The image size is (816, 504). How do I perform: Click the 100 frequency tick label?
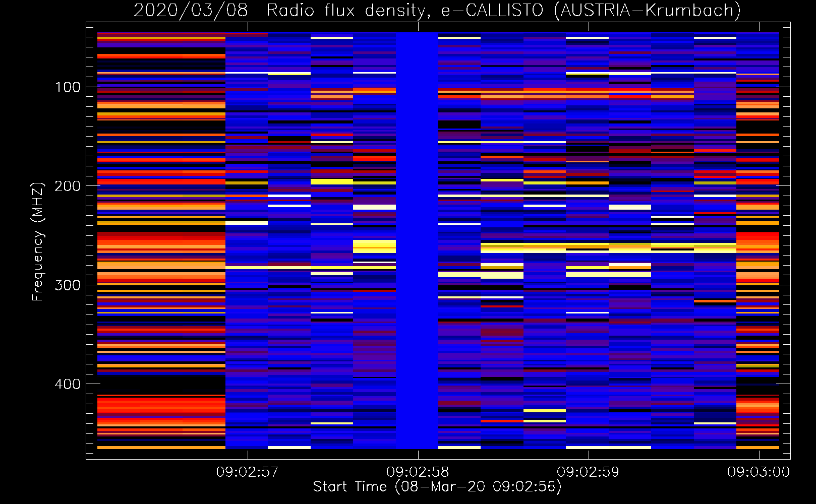tap(68, 87)
